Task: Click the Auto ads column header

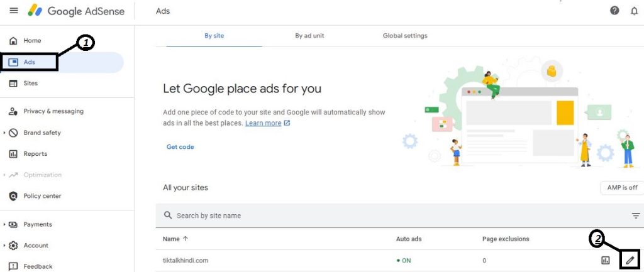Action: point(409,239)
